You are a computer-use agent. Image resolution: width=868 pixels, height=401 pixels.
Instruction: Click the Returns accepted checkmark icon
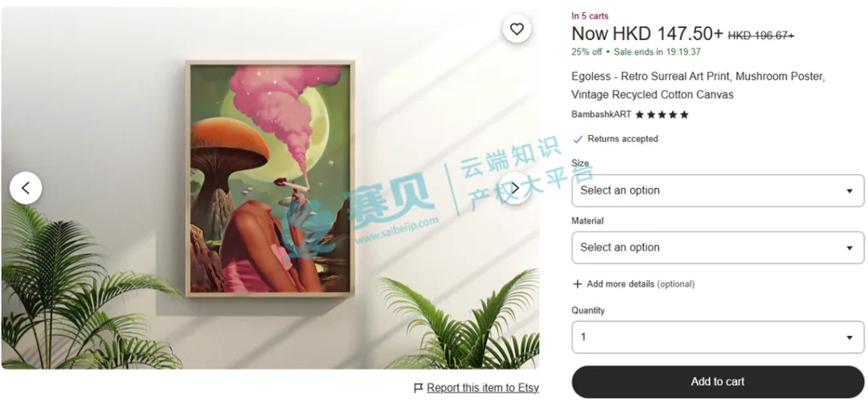click(578, 139)
